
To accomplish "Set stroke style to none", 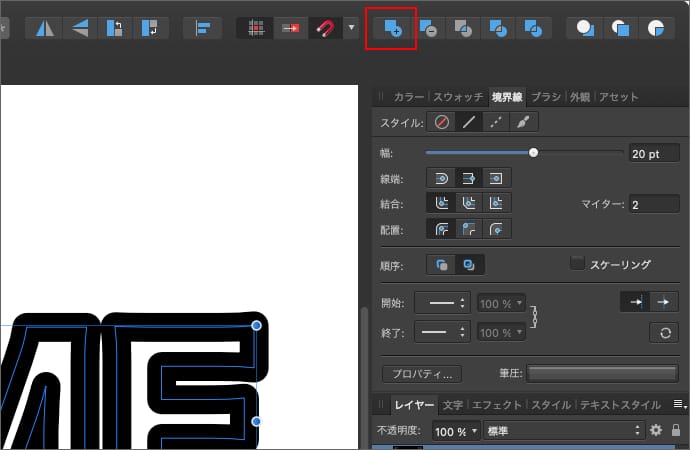I will (441, 123).
